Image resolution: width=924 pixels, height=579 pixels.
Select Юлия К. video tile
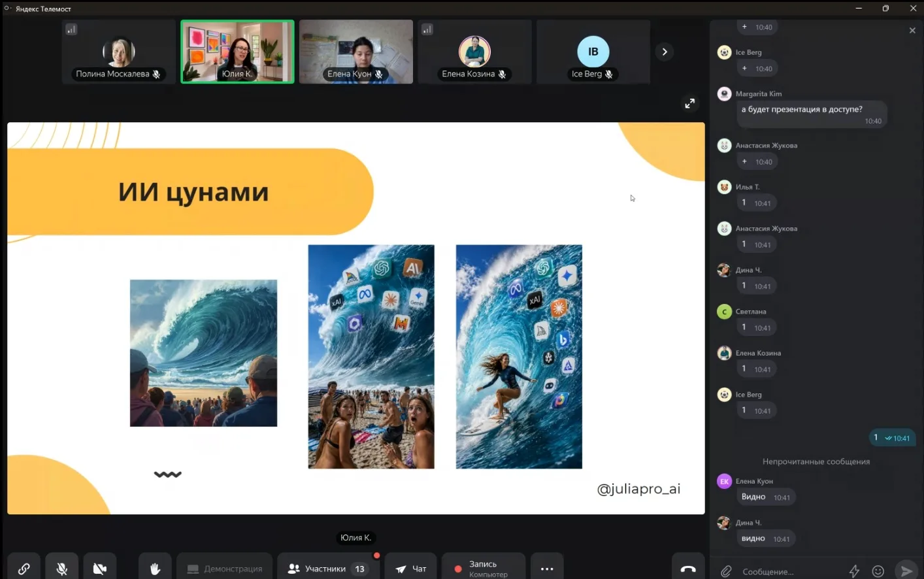237,52
